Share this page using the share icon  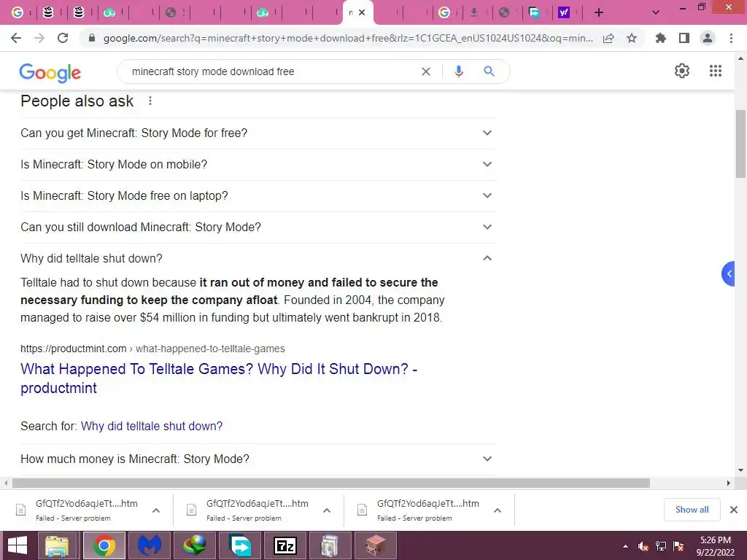point(608,38)
